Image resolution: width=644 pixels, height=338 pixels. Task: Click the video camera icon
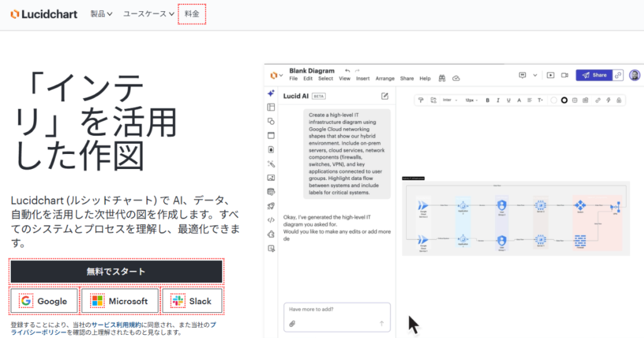(x=565, y=75)
